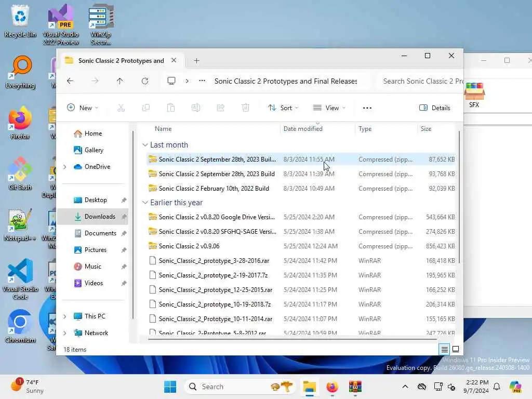Image resolution: width=532 pixels, height=399 pixels.
Task: Click the Cut toolbar icon
Action: coord(121,108)
